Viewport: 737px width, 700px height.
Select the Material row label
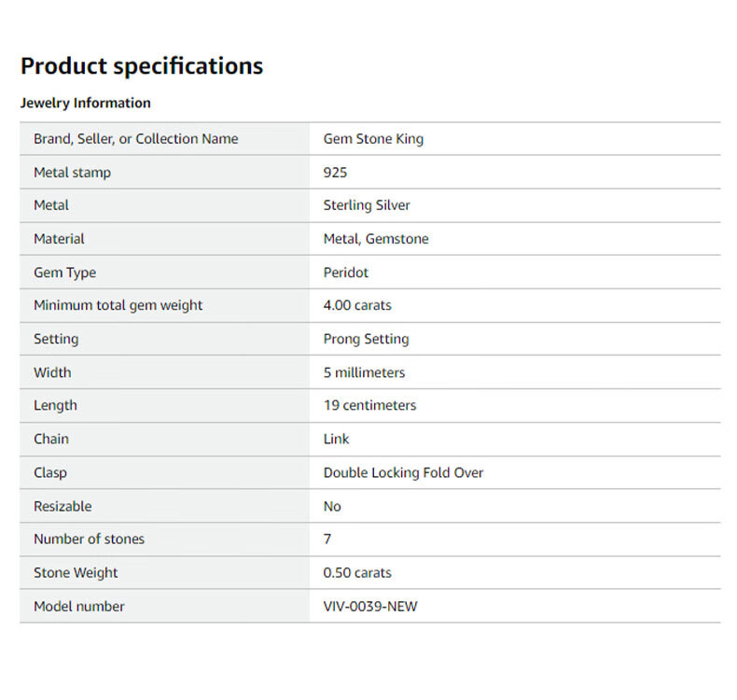click(59, 239)
